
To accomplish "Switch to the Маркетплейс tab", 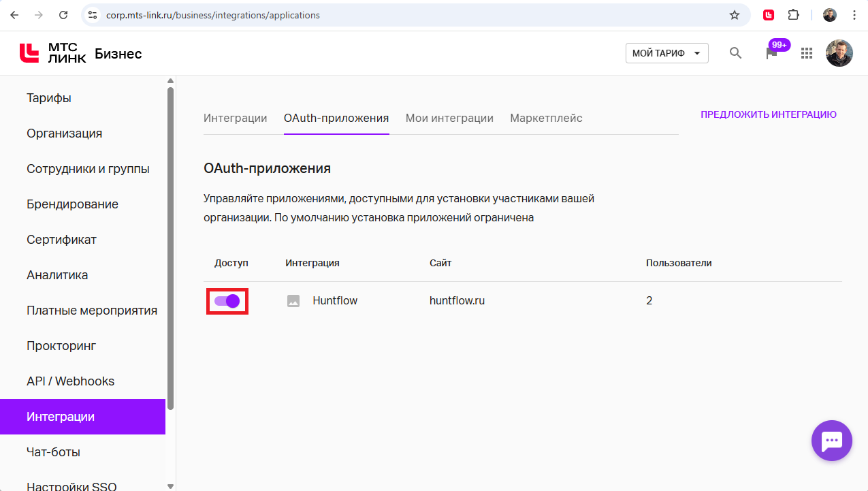I will tap(546, 118).
